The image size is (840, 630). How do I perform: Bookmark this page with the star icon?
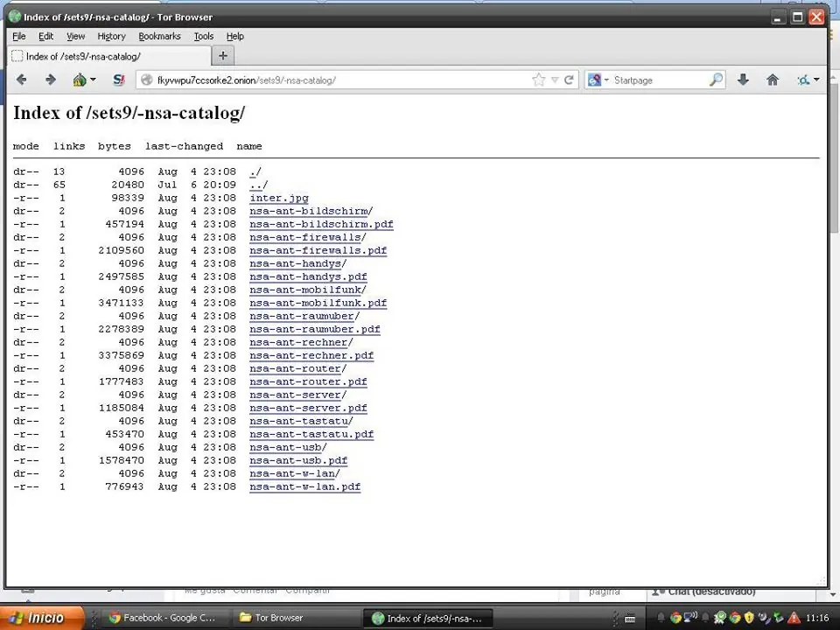coord(538,80)
